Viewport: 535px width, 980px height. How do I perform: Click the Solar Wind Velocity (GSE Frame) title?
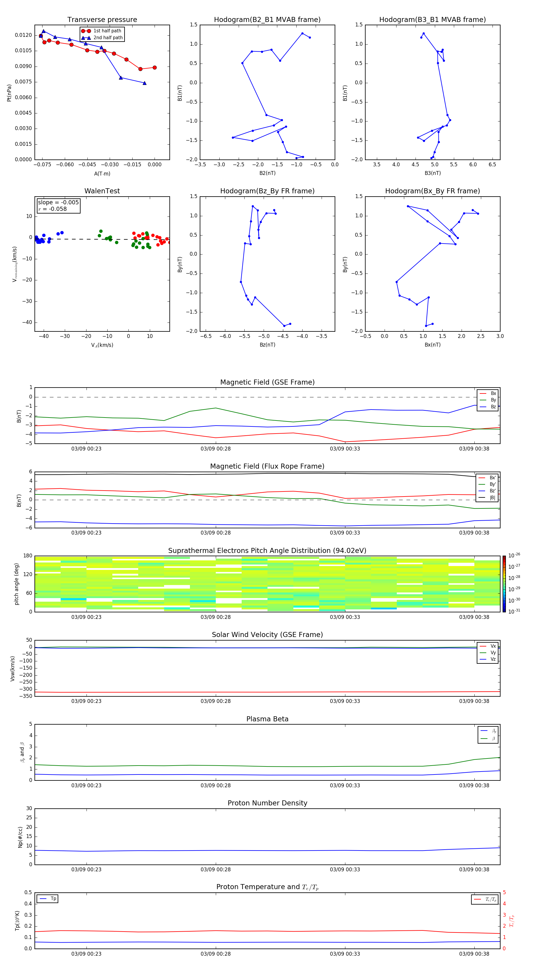pyautogui.click(x=267, y=635)
